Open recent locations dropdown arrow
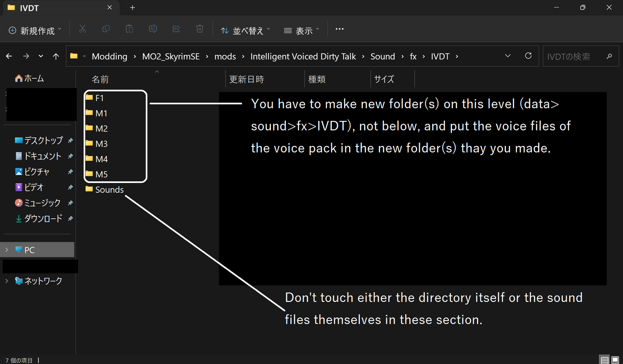Viewport: 623px width, 364px height. [41, 56]
